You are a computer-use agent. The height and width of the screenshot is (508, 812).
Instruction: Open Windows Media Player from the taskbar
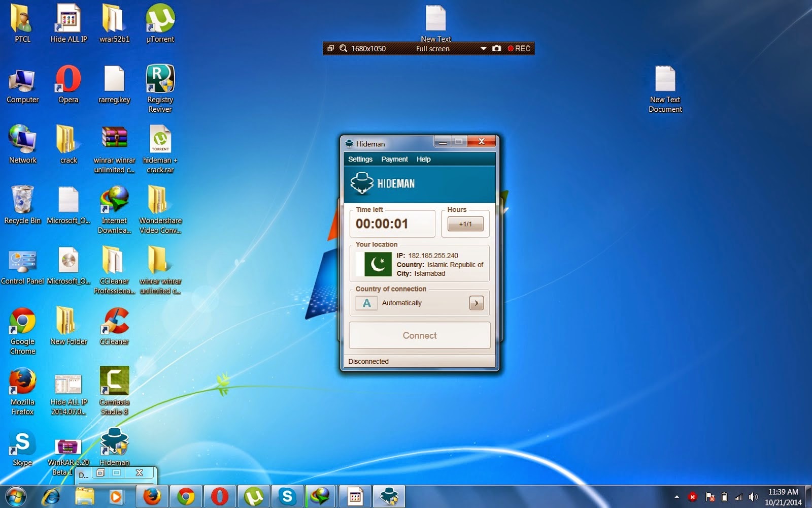pyautogui.click(x=116, y=496)
